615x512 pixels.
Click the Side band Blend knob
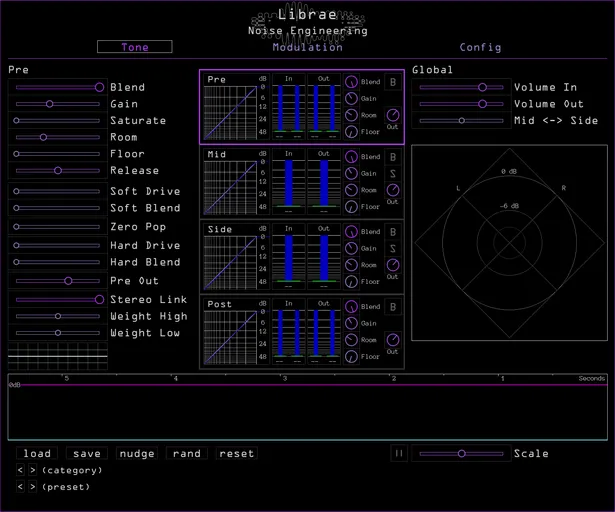pyautogui.click(x=351, y=231)
